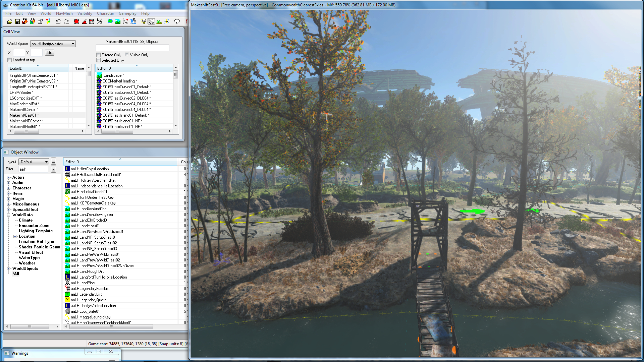The height and width of the screenshot is (362, 644).
Task: Click the Y coordinate input field
Action: point(37,53)
